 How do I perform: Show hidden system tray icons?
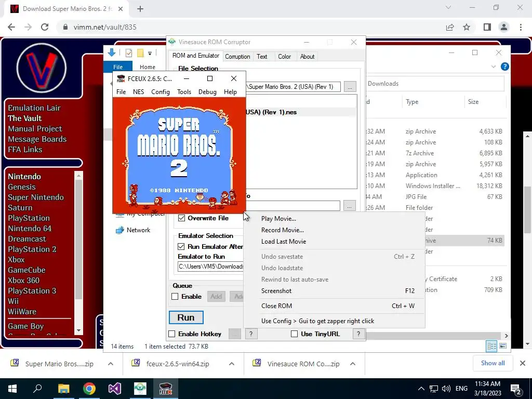coord(421,389)
